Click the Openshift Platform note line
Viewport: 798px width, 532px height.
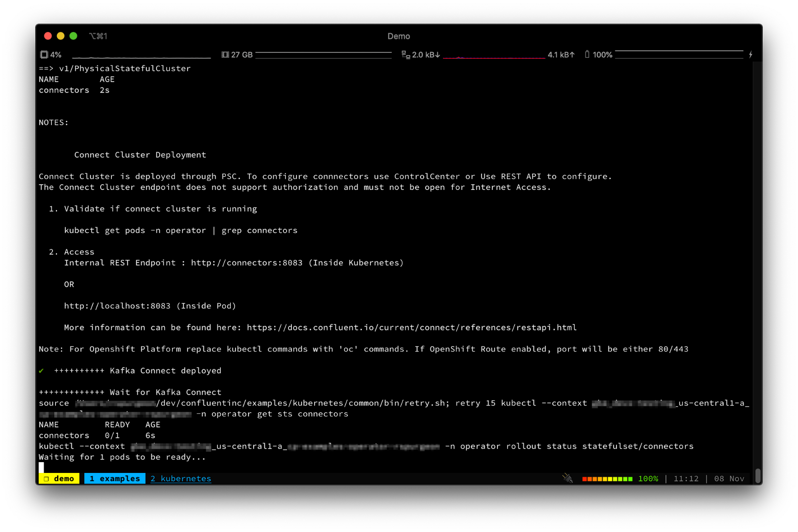click(x=363, y=349)
